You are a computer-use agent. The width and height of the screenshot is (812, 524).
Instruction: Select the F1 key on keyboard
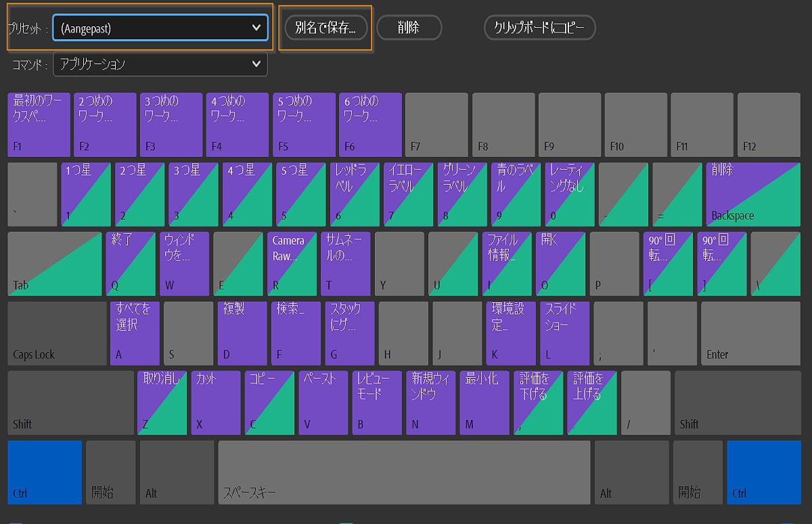click(39, 125)
